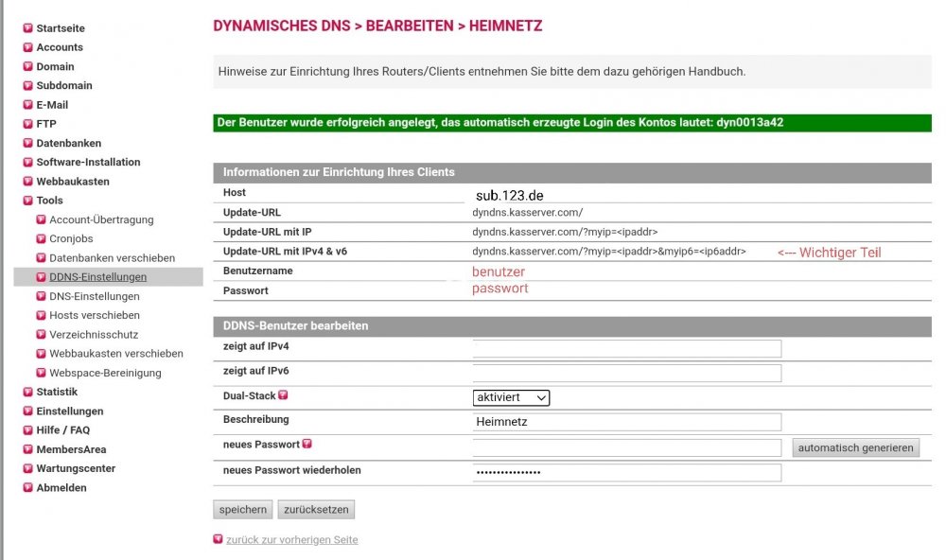The width and height of the screenshot is (946, 560).
Task: Click the icon beside Startseite
Action: [x=27, y=28]
